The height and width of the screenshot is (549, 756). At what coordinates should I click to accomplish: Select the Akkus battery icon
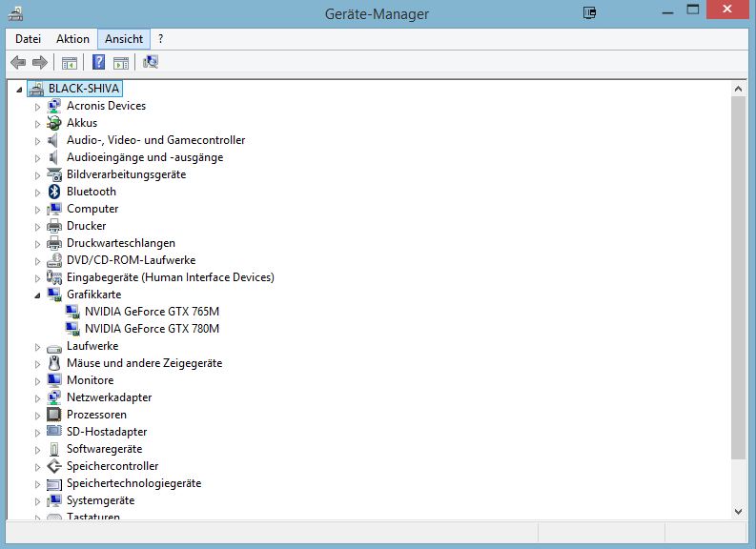[54, 123]
